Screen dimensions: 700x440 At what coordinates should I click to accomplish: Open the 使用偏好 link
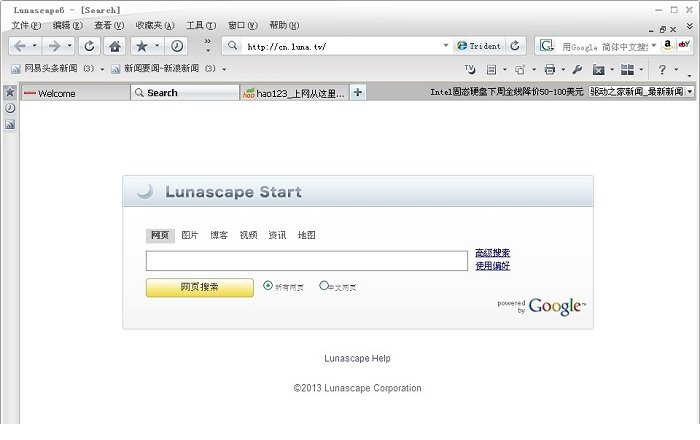492,266
